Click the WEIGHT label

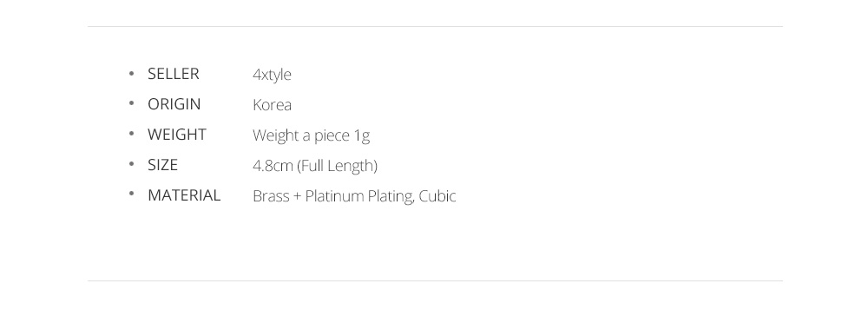click(x=177, y=135)
